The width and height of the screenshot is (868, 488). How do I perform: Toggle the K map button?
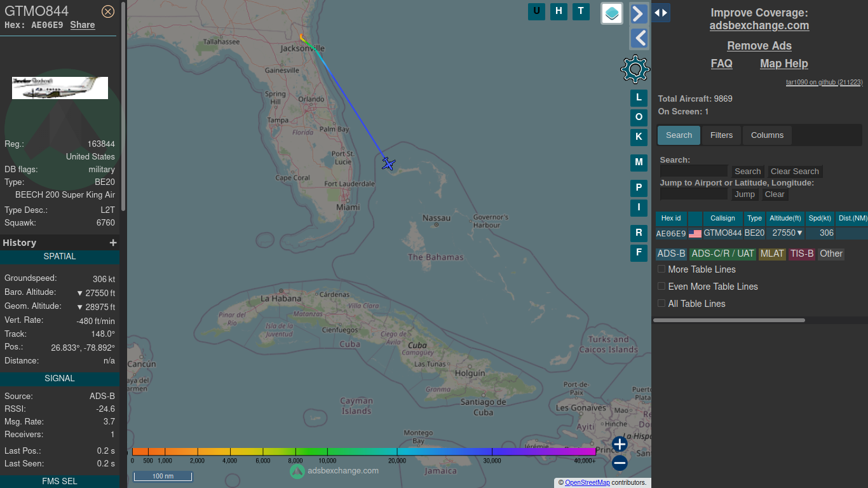point(639,137)
